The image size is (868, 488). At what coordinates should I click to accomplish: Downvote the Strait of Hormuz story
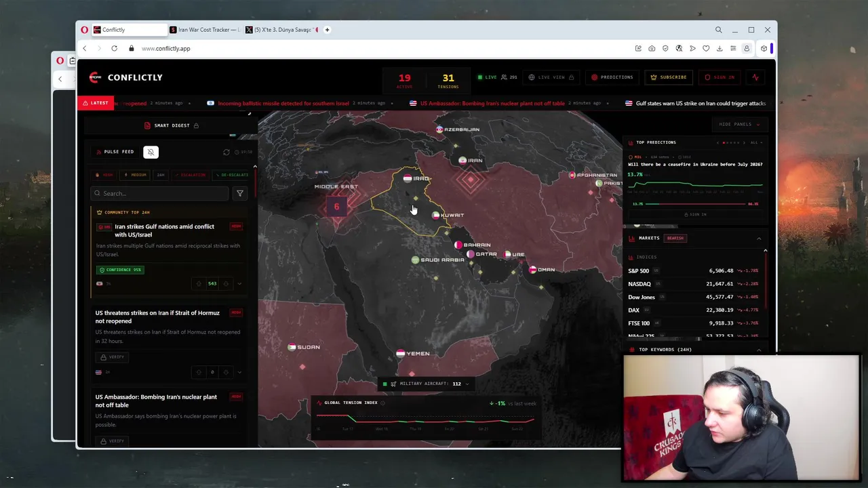pos(226,372)
